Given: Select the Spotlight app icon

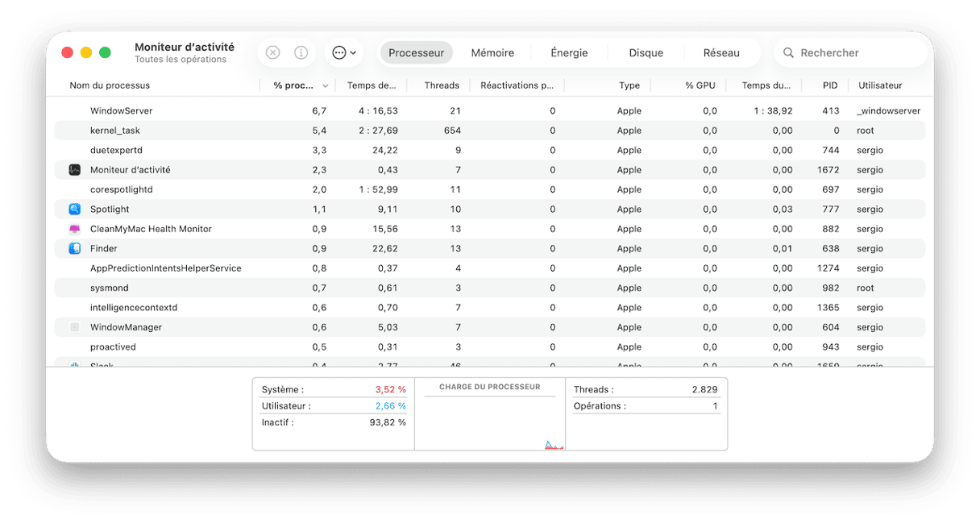Looking at the screenshot, I should 74,209.
